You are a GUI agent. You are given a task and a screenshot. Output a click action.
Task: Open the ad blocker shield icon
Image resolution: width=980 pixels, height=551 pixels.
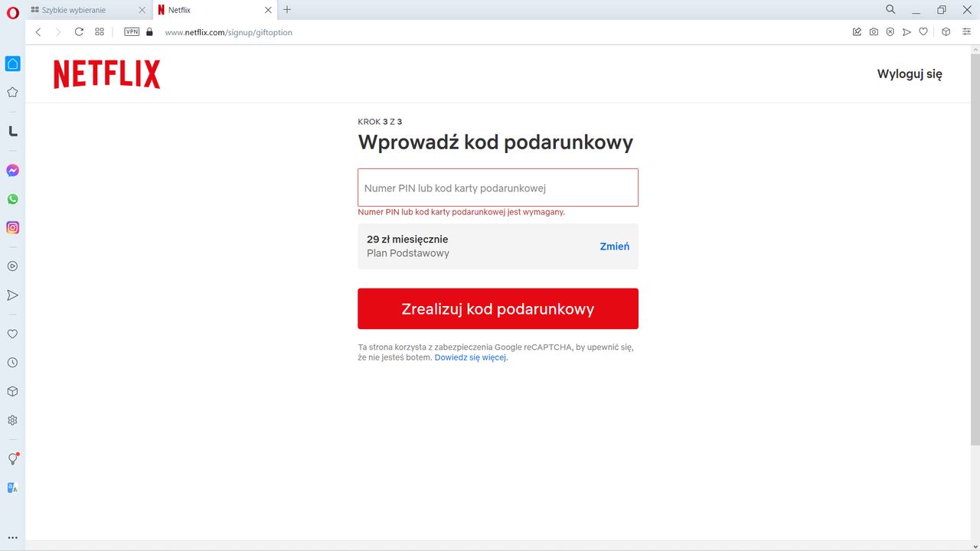click(x=890, y=31)
